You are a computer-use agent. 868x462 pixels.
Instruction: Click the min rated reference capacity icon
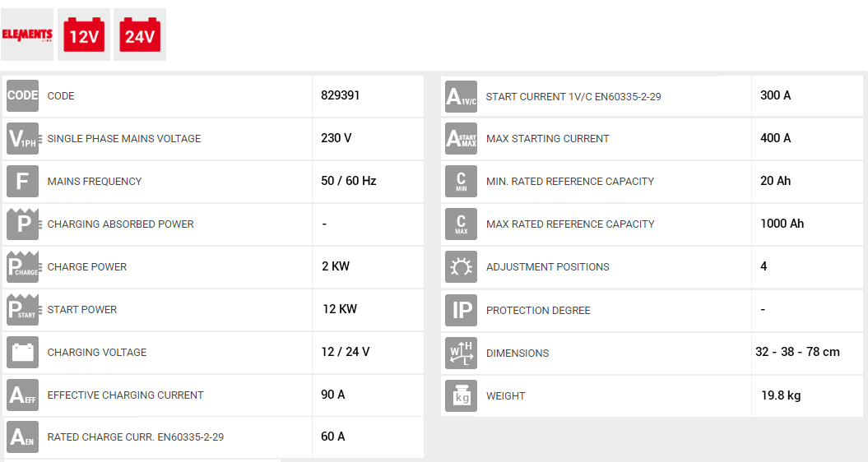click(461, 181)
